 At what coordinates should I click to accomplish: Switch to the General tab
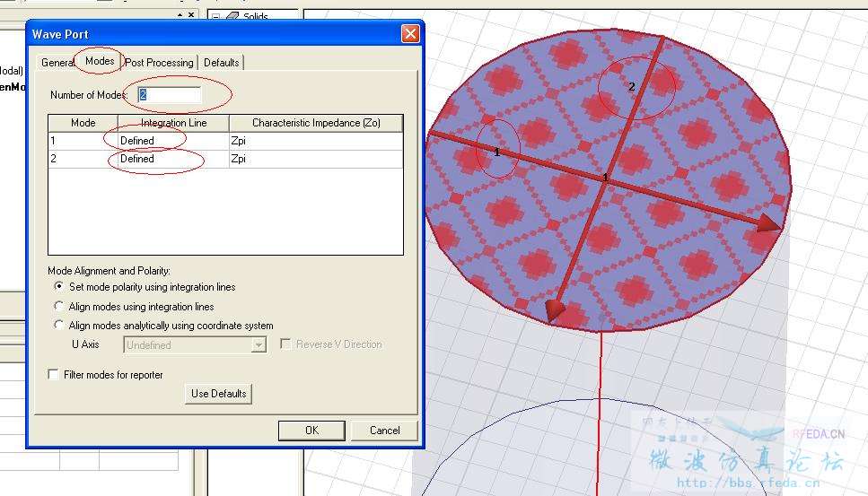(57, 63)
